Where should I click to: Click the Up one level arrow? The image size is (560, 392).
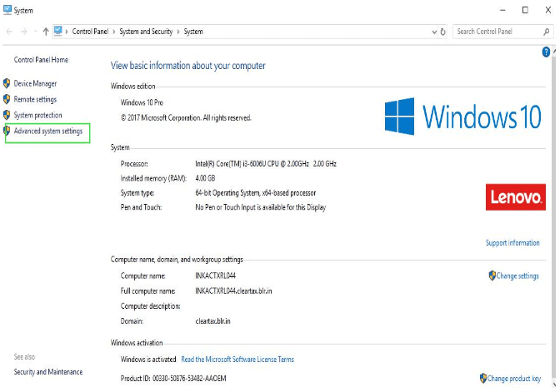point(46,32)
